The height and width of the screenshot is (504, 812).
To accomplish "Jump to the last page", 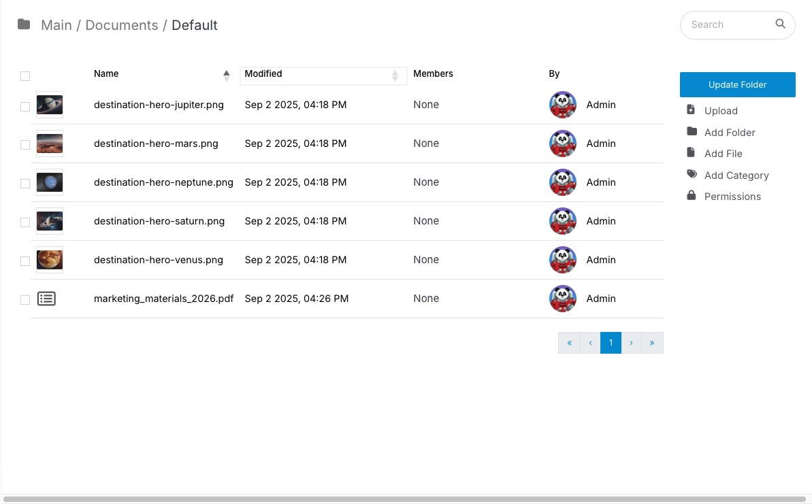I will (653, 343).
